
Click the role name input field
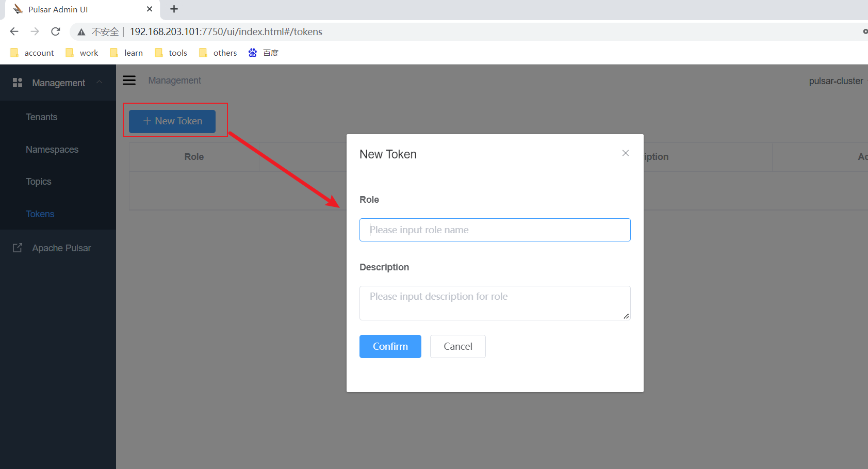click(x=494, y=230)
